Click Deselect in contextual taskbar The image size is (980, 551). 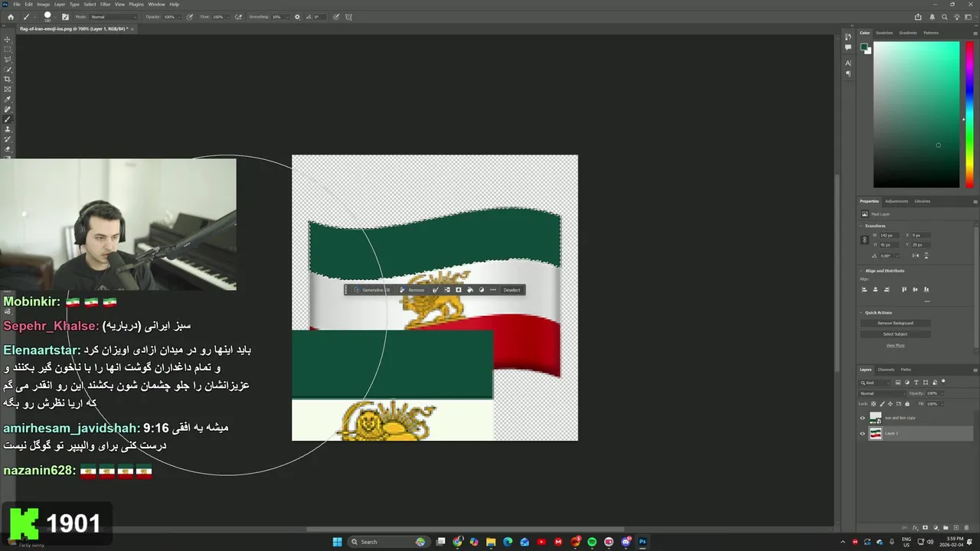pos(511,290)
